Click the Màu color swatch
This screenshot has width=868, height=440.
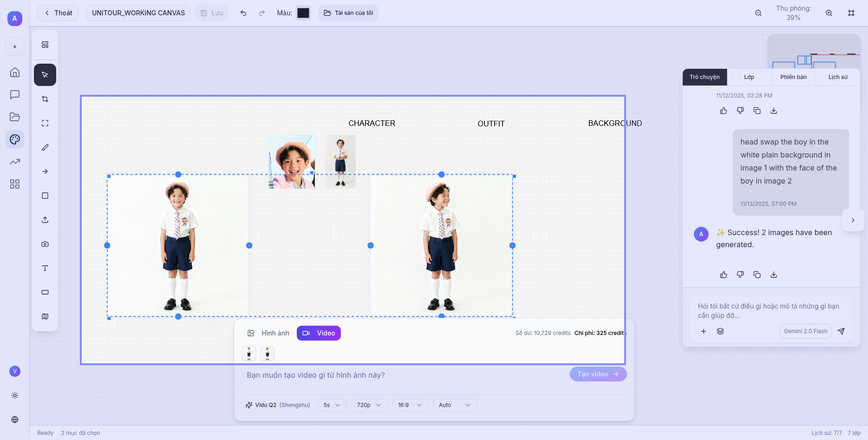pyautogui.click(x=303, y=13)
